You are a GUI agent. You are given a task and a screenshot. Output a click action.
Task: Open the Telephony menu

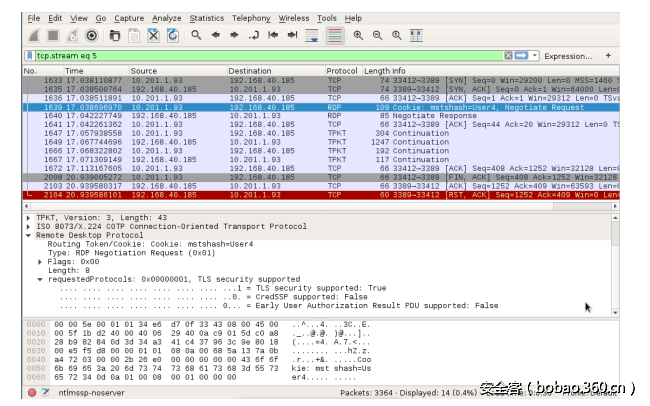[251, 18]
